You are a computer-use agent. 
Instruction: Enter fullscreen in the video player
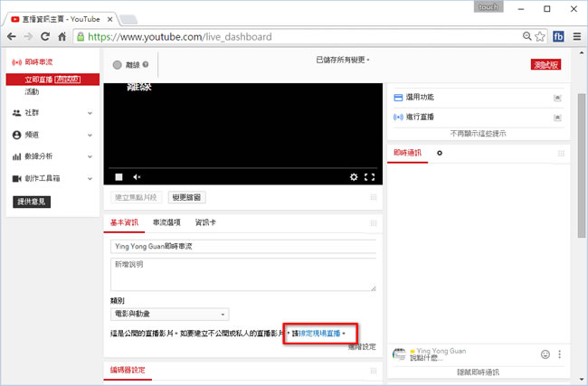click(x=370, y=177)
